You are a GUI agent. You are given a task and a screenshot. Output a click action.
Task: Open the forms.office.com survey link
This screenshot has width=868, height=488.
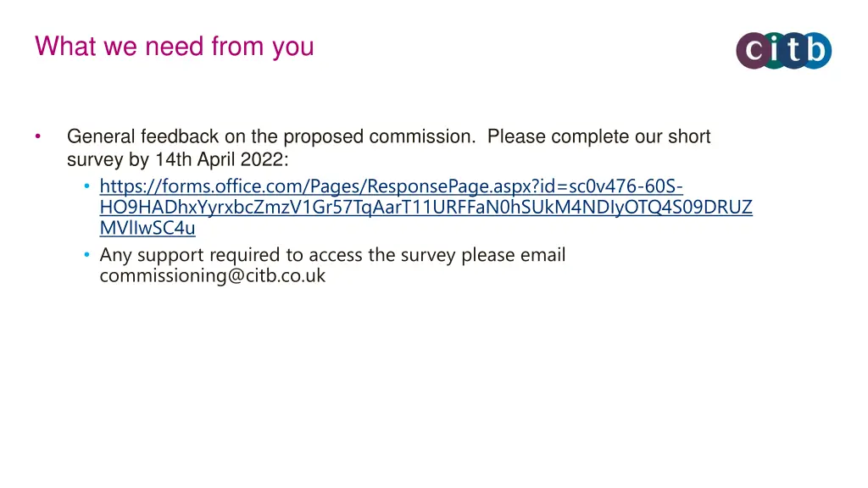coord(426,207)
